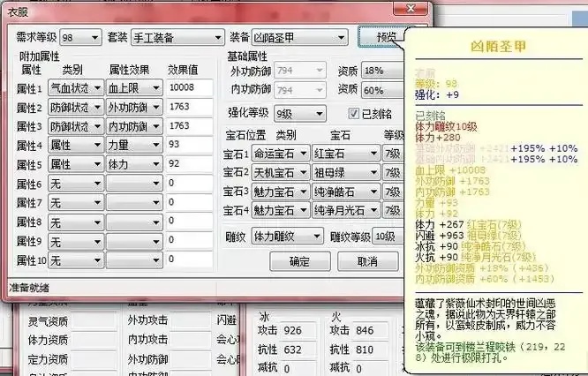Image resolution: width=588 pixels, height=376 pixels.
Task: Close the 衣服 dialog window
Action: [x=411, y=8]
